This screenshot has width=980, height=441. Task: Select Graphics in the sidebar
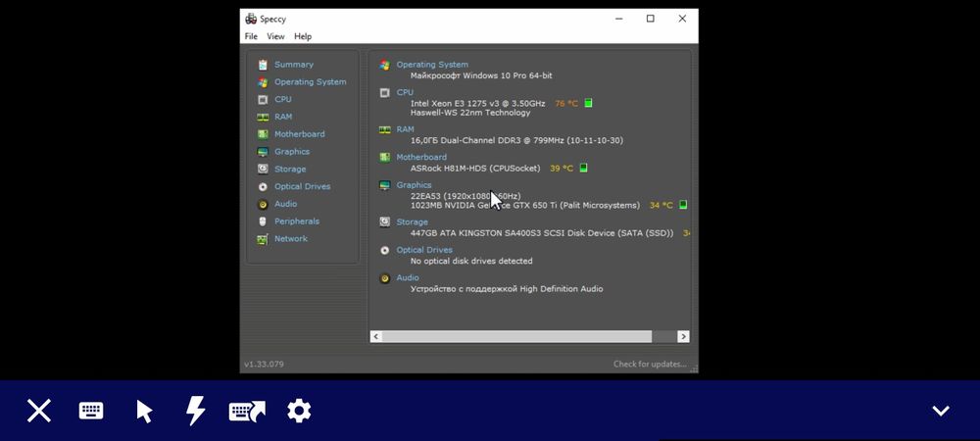[292, 152]
